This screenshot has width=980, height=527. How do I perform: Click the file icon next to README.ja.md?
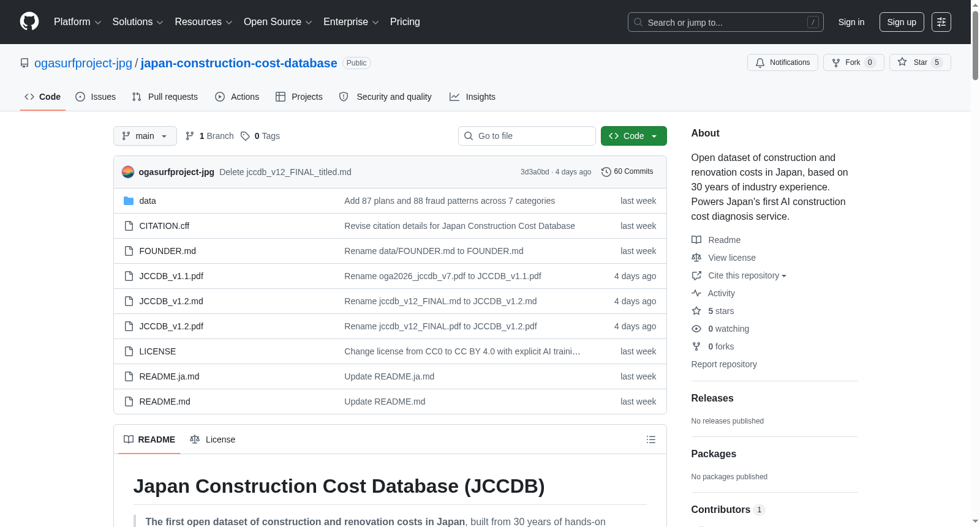tap(129, 376)
